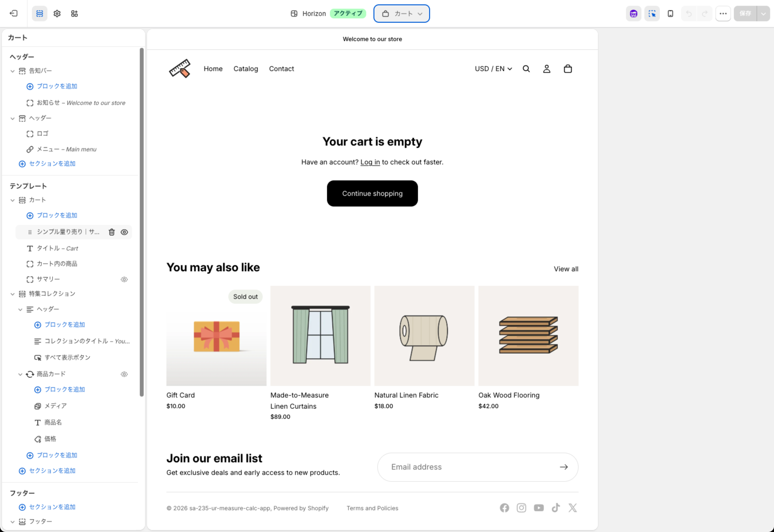The height and width of the screenshot is (532, 774).
Task: Toggle visibility of 商品カード block
Action: 124,374
